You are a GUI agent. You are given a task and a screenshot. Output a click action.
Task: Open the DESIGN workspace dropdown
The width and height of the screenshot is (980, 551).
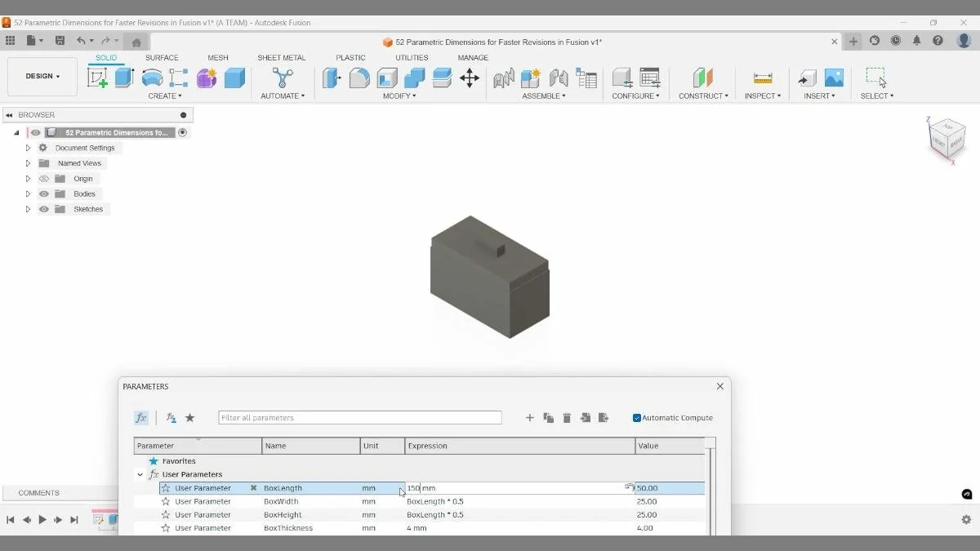click(42, 76)
